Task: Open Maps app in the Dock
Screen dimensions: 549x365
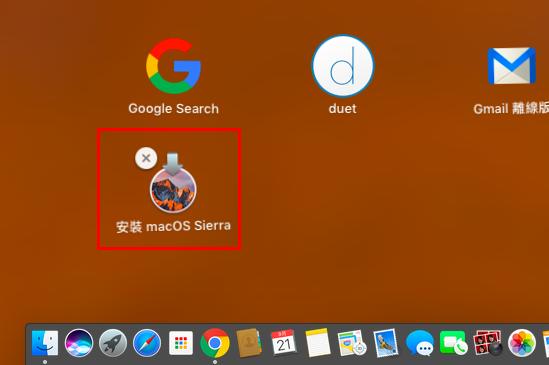Action: tap(352, 343)
